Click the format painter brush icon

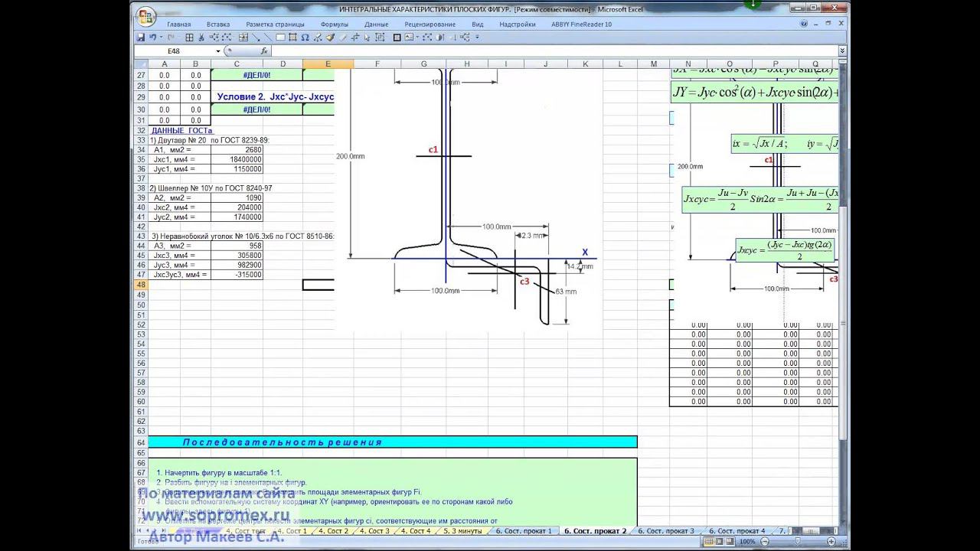tap(330, 37)
